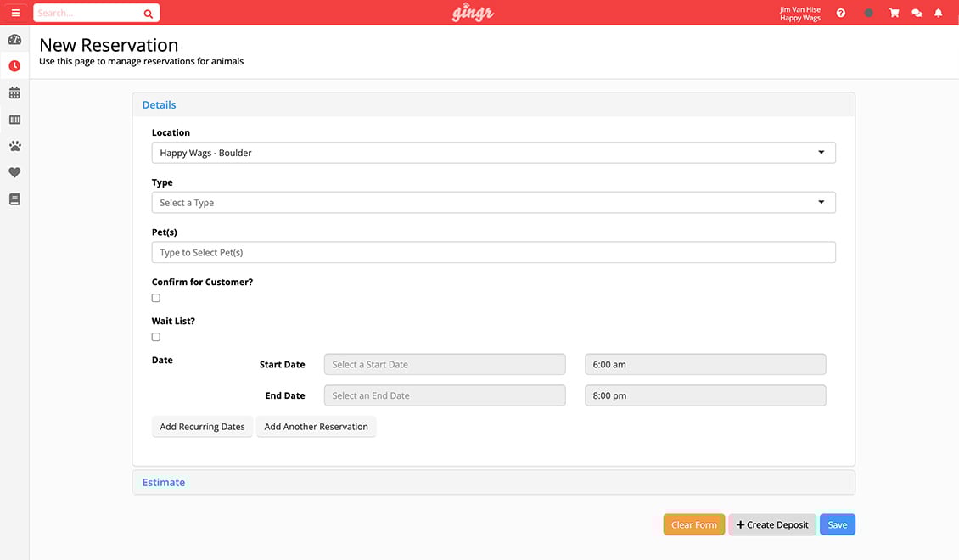
Task: Click the gingr logo in the header
Action: (x=473, y=12)
